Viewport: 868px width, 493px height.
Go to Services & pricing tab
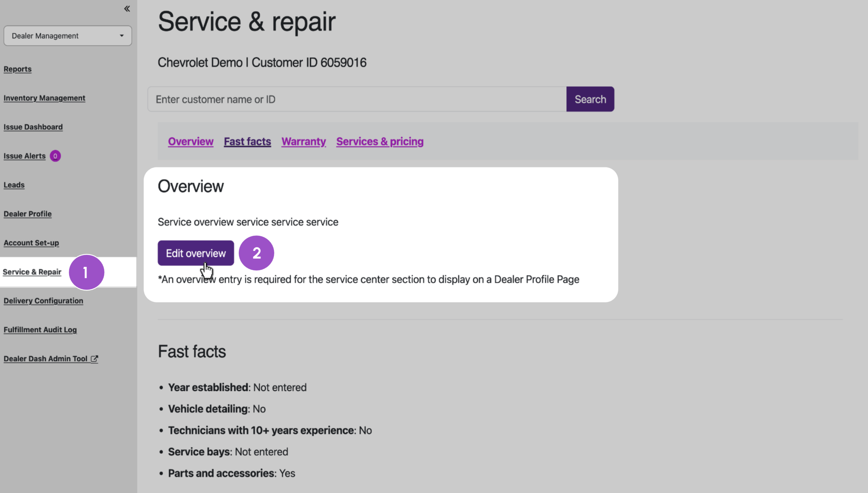click(380, 141)
